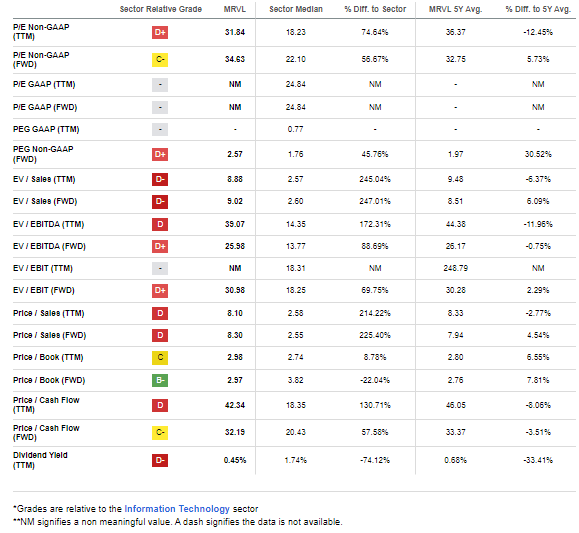Click the yellow C badge for Price / Book (TTM)
579x533 pixels.
[x=160, y=358]
